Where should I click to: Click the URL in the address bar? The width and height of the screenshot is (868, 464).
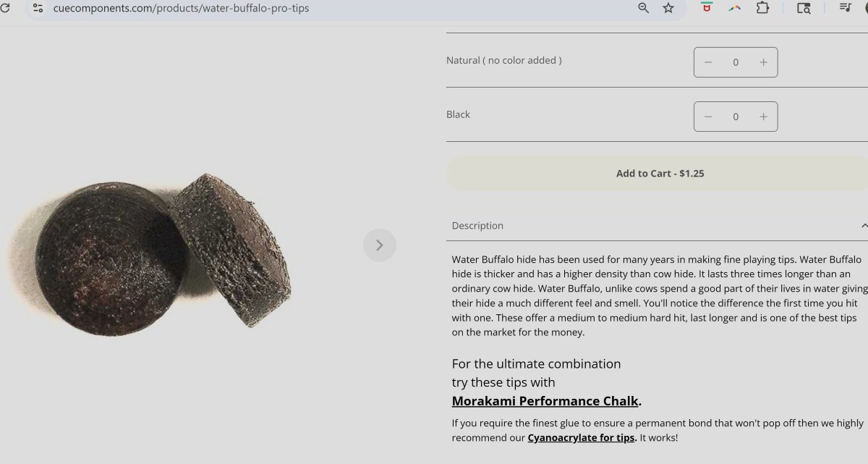click(x=181, y=8)
